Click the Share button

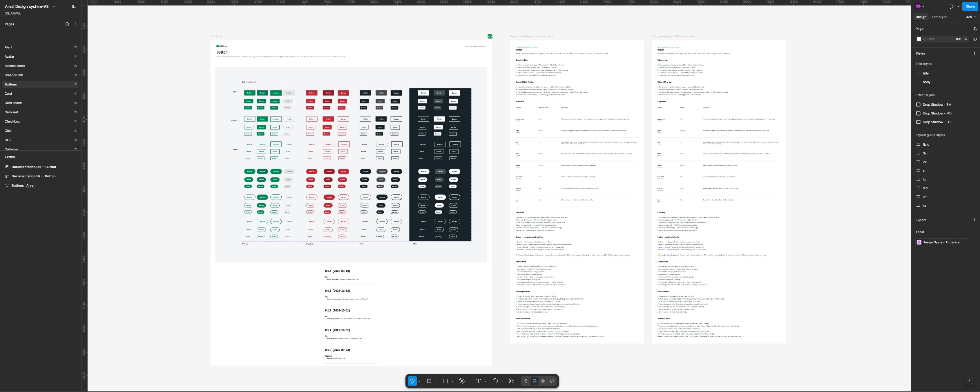tap(970, 6)
